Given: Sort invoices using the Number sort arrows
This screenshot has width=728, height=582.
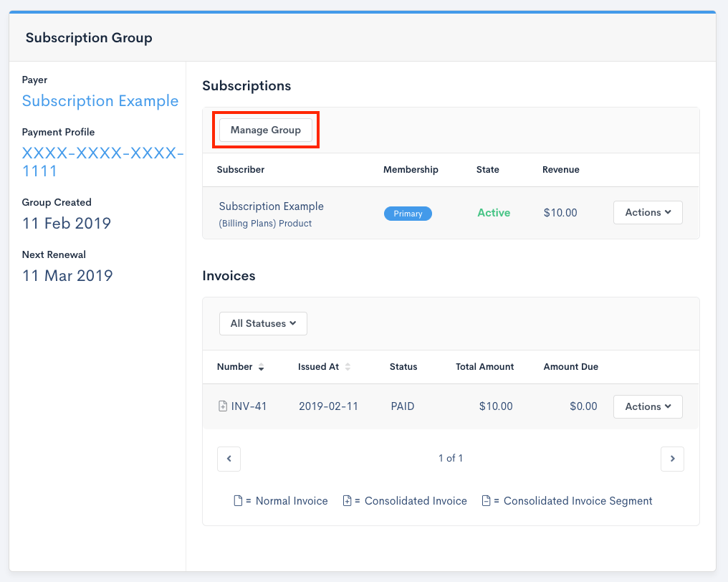Looking at the screenshot, I should point(262,367).
